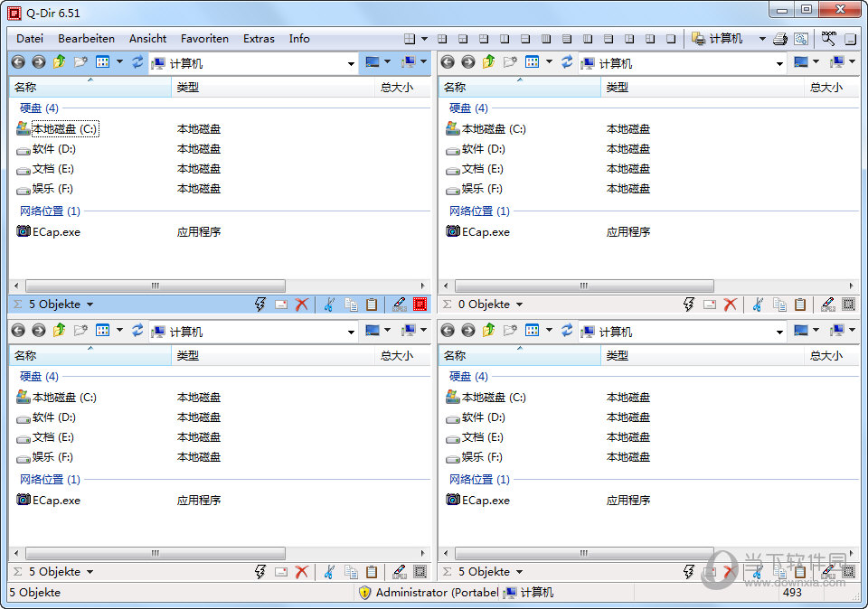
Task: Open the "0 Objekte" dropdown in top-right pane
Action: 519,304
